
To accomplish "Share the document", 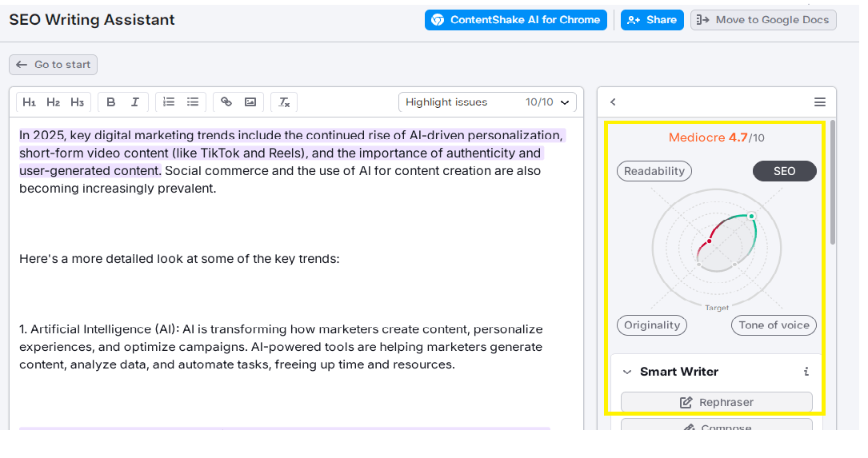I will coord(652,20).
